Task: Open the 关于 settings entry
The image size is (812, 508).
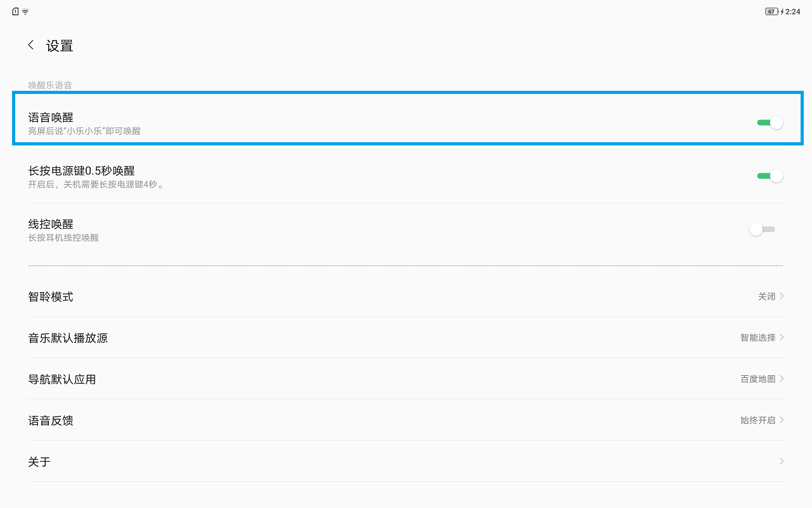Action: pyautogui.click(x=406, y=461)
